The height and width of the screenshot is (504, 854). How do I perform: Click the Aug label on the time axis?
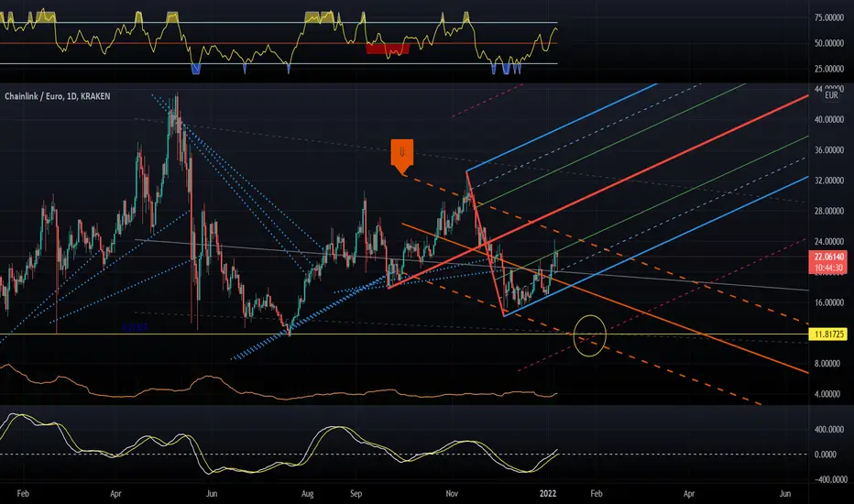click(x=307, y=494)
